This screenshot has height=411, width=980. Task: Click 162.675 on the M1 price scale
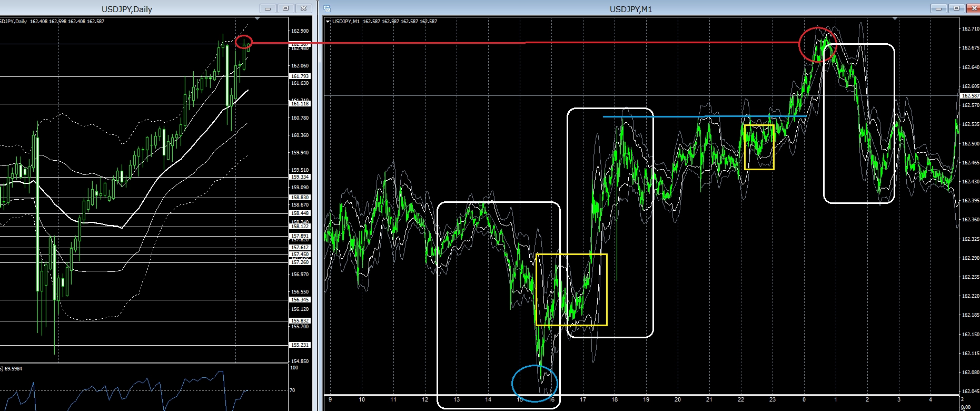coord(971,48)
